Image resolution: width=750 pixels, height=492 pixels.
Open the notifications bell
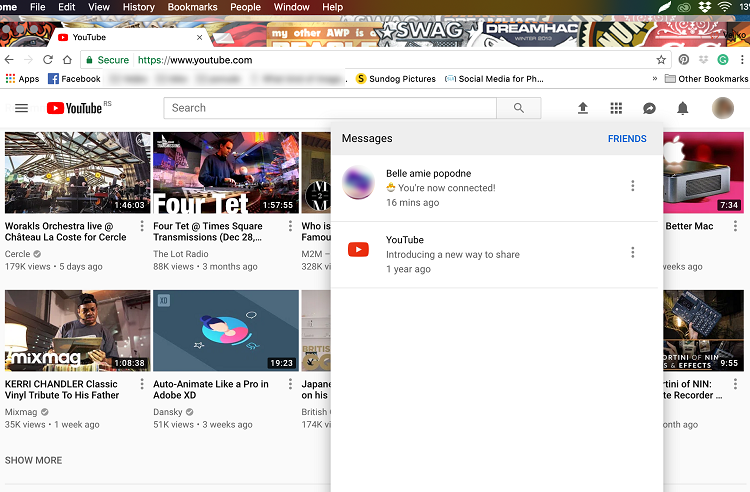[683, 109]
